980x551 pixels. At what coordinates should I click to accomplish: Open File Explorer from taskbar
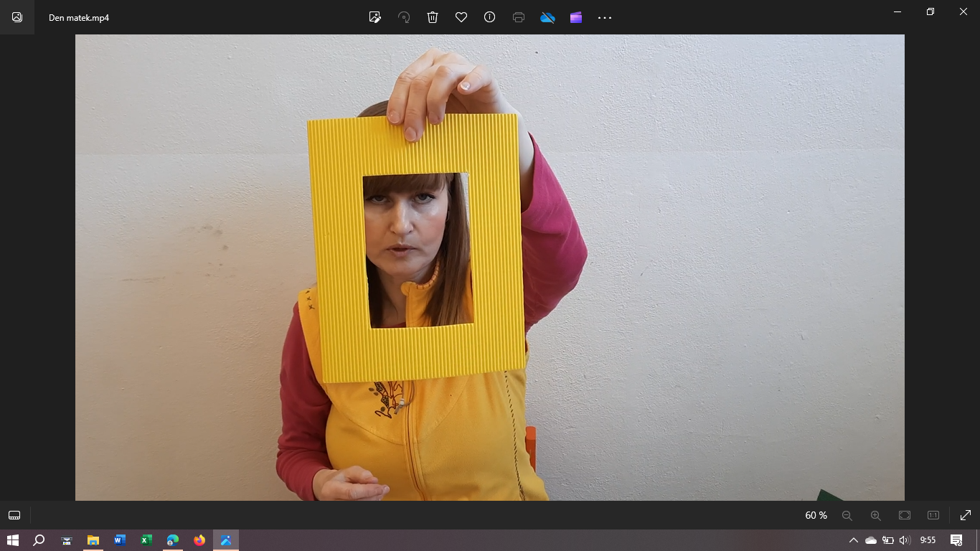click(93, 540)
